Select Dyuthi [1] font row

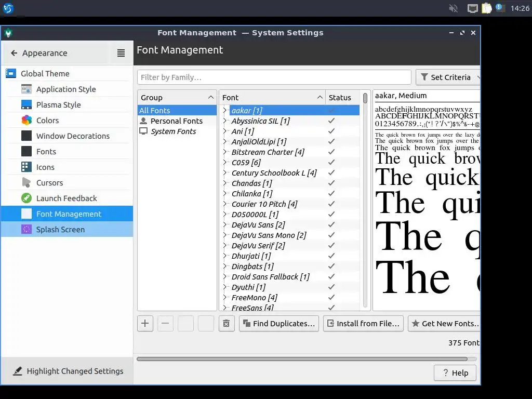point(290,287)
